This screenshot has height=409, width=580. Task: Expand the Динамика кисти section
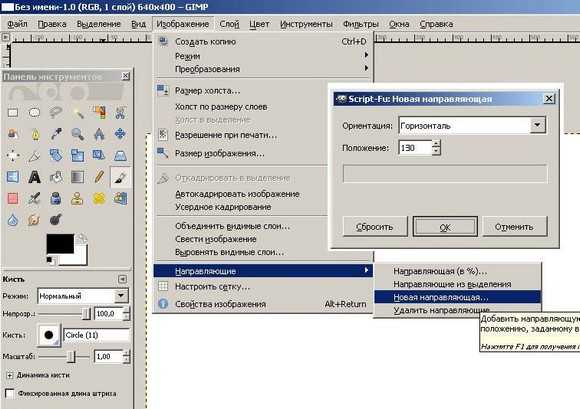pos(10,375)
